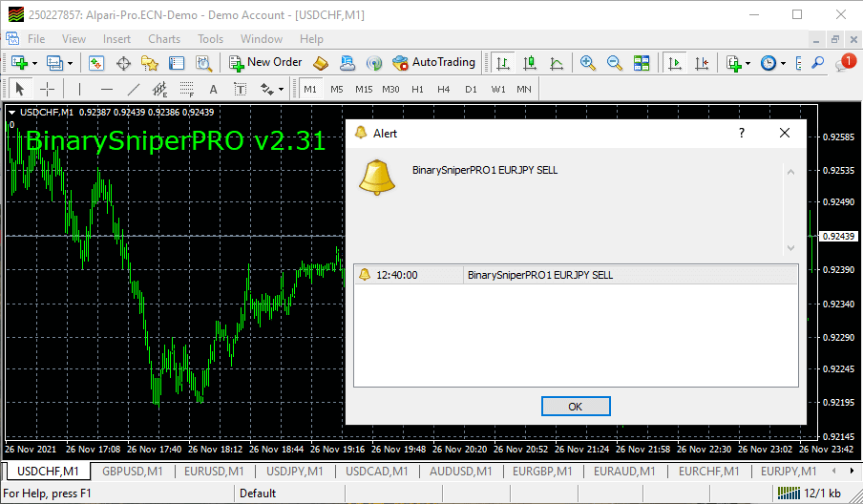Draw a vertical line tool
The width and height of the screenshot is (863, 504).
(x=79, y=89)
